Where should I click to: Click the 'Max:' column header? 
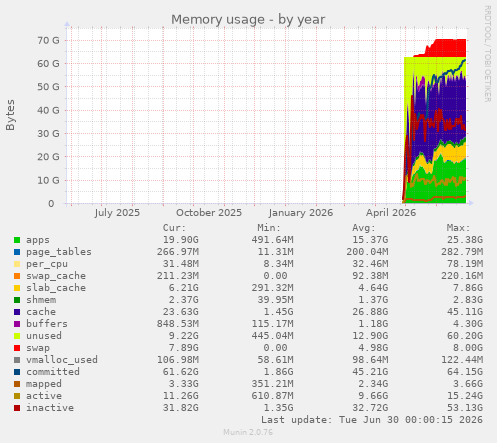click(458, 228)
